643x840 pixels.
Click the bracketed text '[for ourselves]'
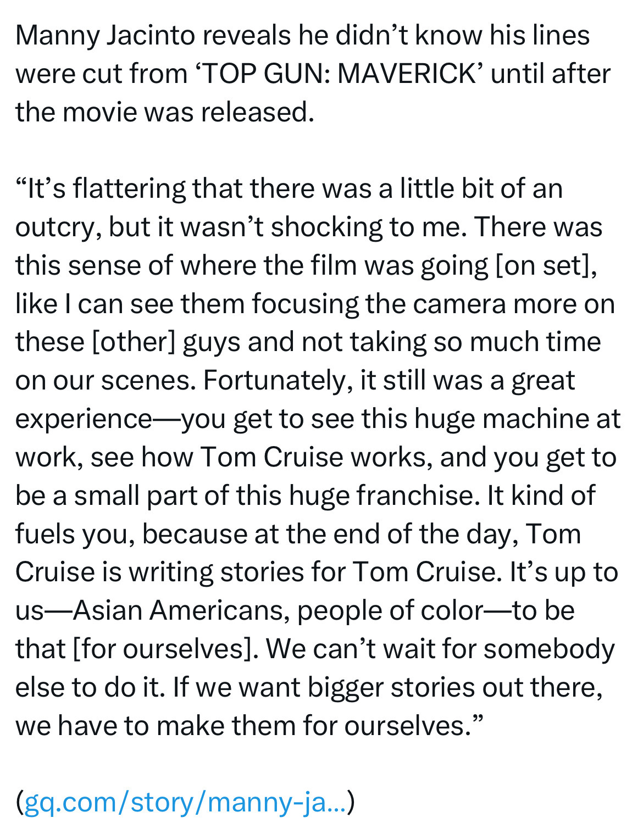click(165, 649)
